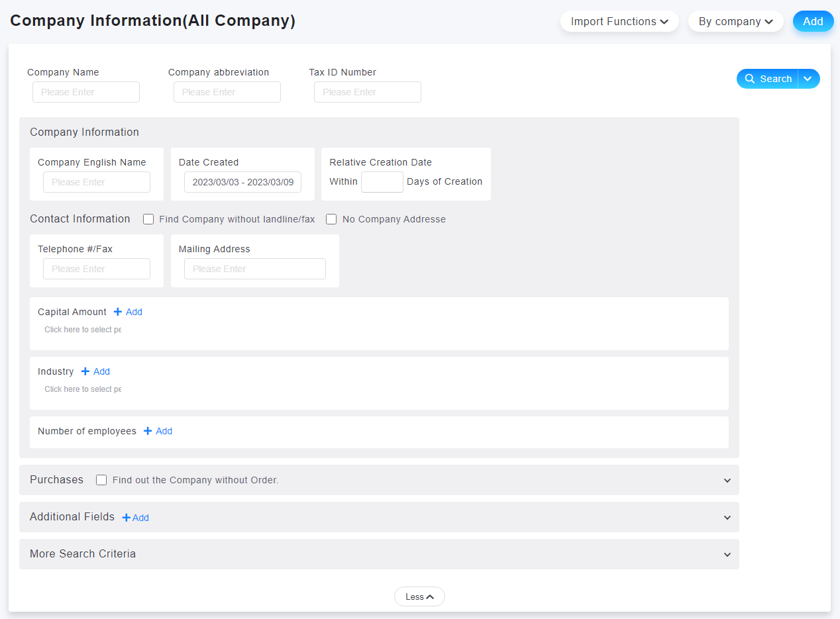
Task: Open the Search button's dropdown arrow
Action: [808, 79]
